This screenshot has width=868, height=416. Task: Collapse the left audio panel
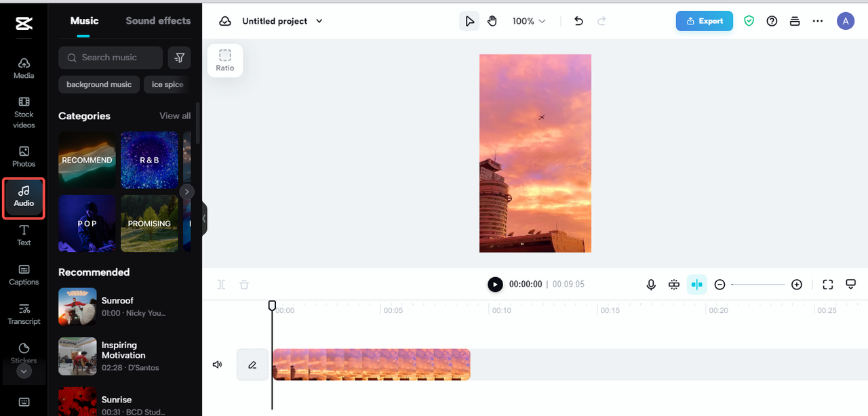(x=204, y=219)
